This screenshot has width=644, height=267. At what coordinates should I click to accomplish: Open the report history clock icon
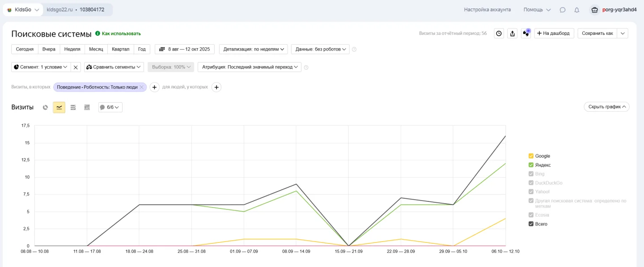click(x=499, y=33)
